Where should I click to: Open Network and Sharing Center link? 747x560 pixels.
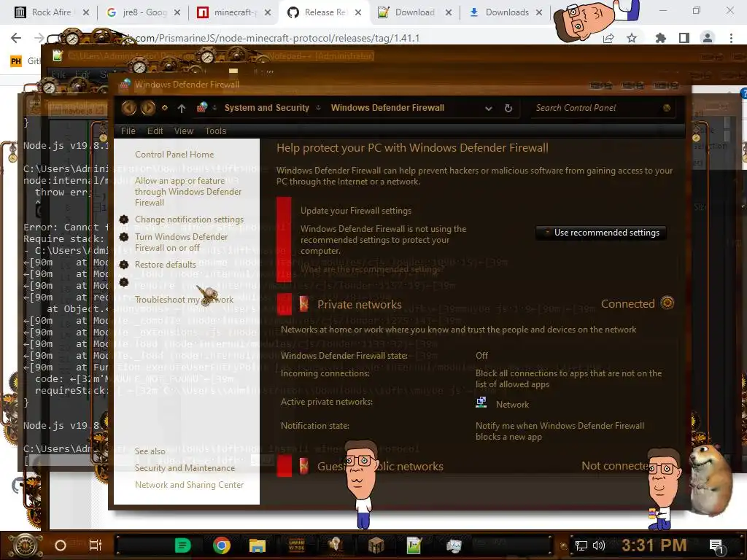tap(189, 485)
